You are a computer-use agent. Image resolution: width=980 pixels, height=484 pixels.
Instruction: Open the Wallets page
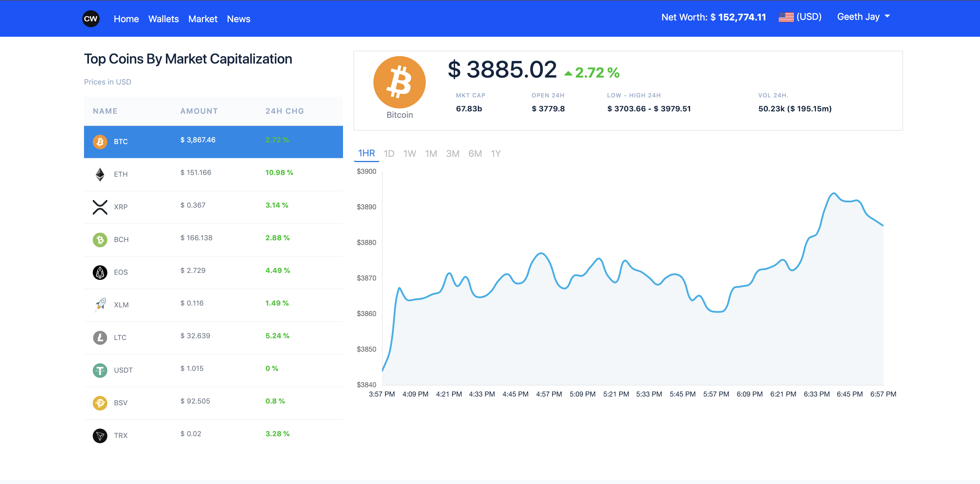coord(163,19)
